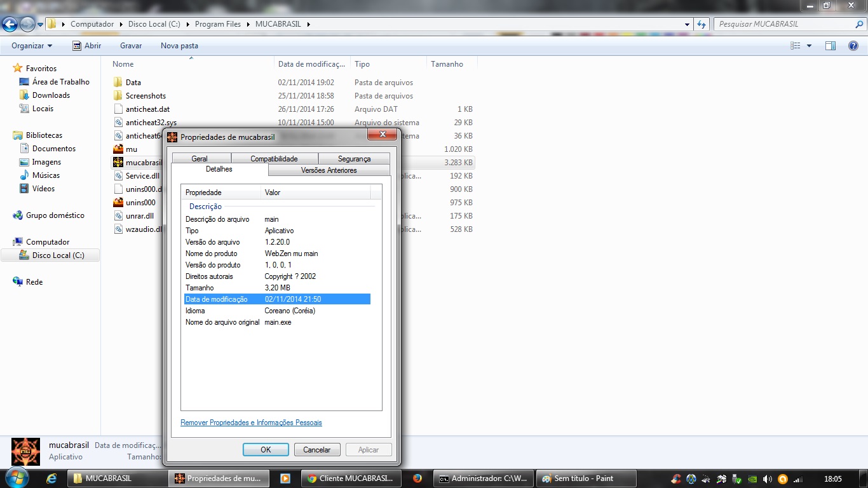The width and height of the screenshot is (868, 488).
Task: Toggle the preview pane icon
Action: coord(830,46)
